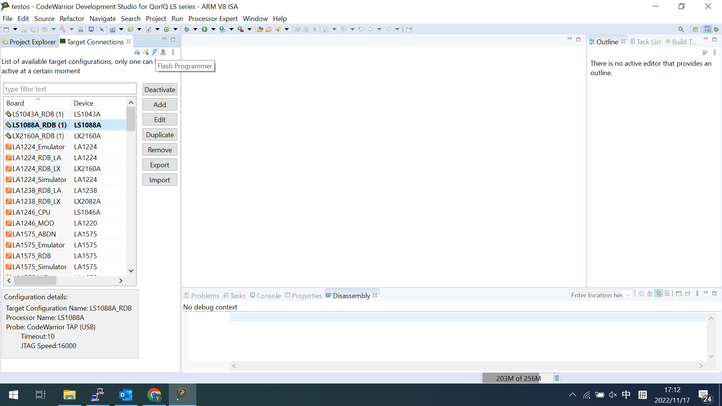This screenshot has height=406, width=722.
Task: Click the New icon at the toolbar start
Action: click(6, 29)
